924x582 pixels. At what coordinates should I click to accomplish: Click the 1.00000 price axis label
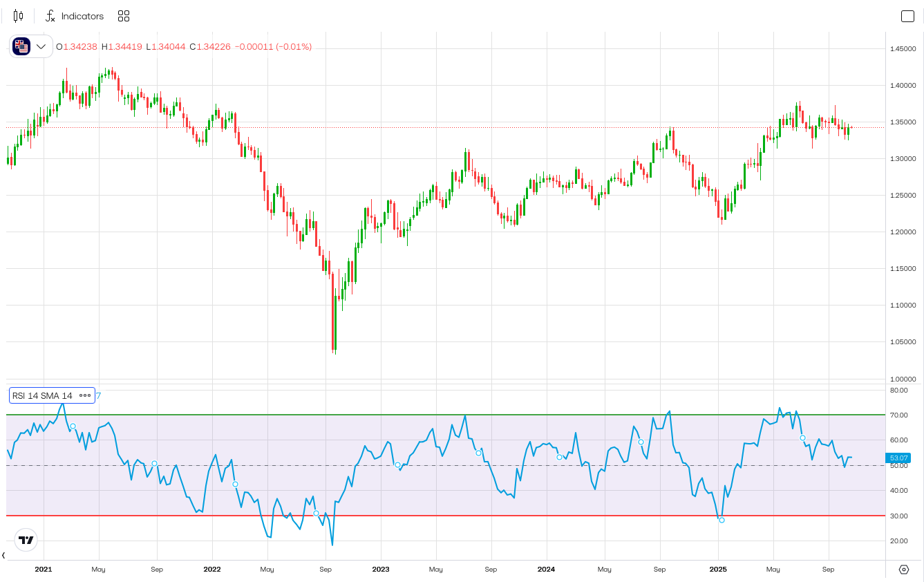pos(903,379)
